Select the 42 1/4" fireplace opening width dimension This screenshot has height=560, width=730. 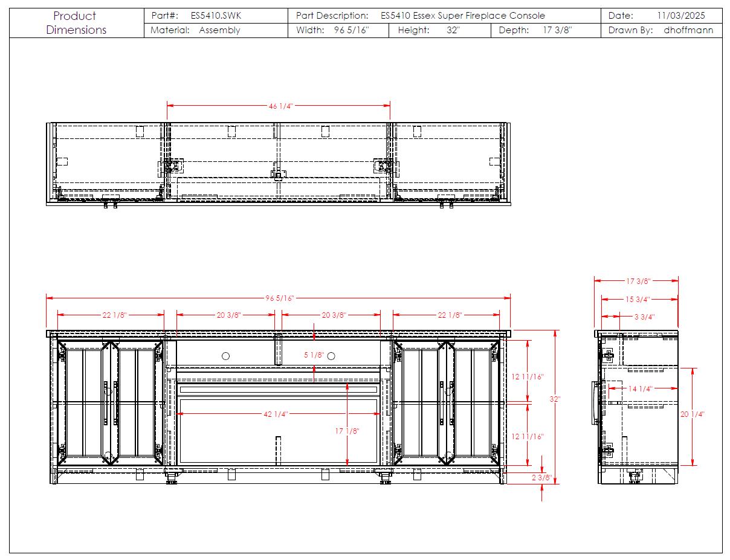[275, 414]
